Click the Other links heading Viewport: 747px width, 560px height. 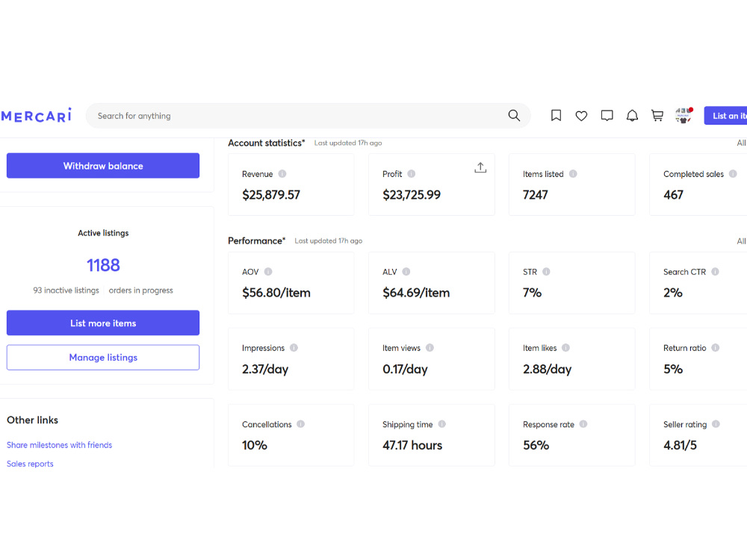pyautogui.click(x=32, y=420)
